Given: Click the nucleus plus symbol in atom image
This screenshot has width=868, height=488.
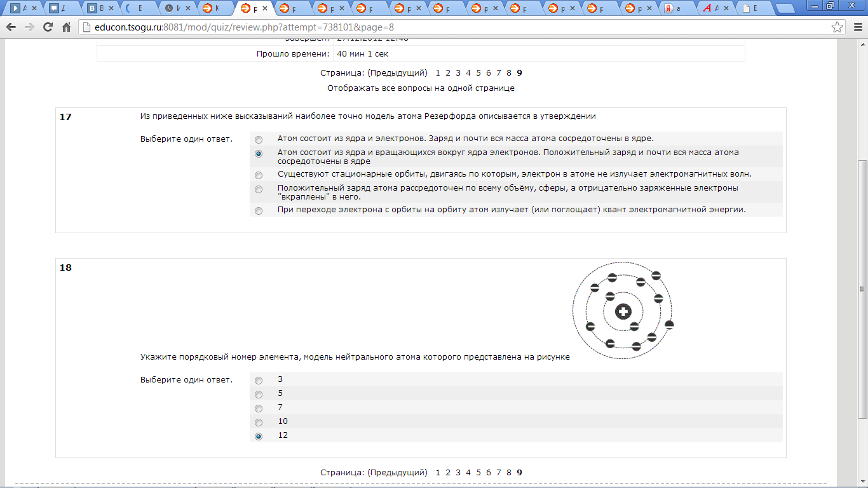Looking at the screenshot, I should [623, 311].
